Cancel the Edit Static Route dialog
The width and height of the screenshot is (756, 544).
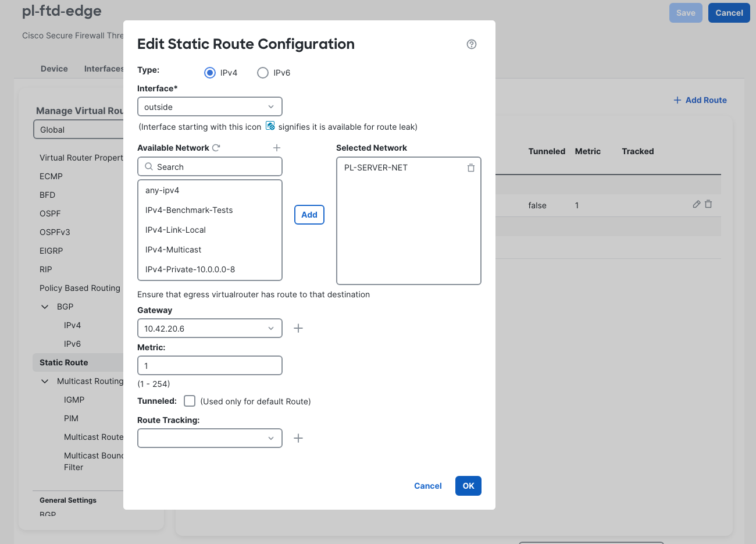point(428,486)
